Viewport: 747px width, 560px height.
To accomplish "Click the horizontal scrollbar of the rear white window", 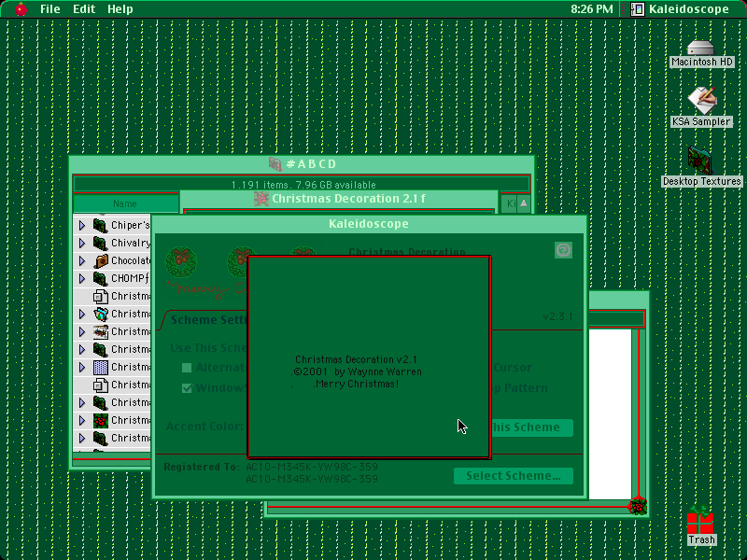I will click(447, 507).
